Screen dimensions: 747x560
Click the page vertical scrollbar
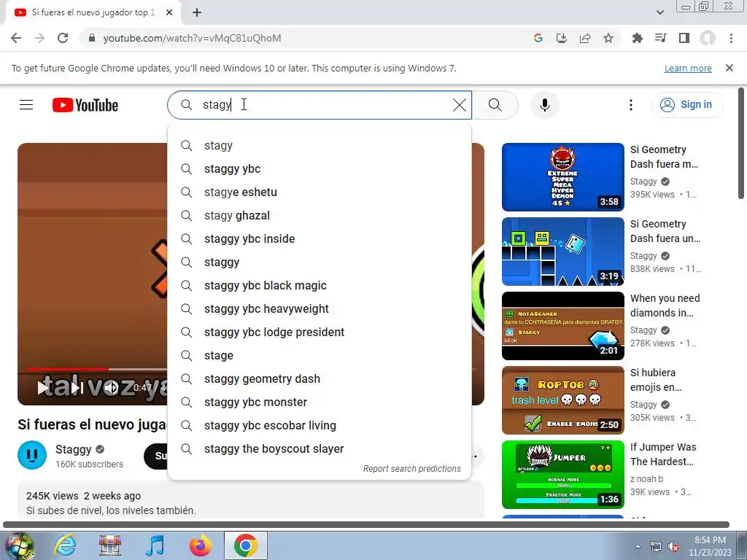(x=741, y=143)
